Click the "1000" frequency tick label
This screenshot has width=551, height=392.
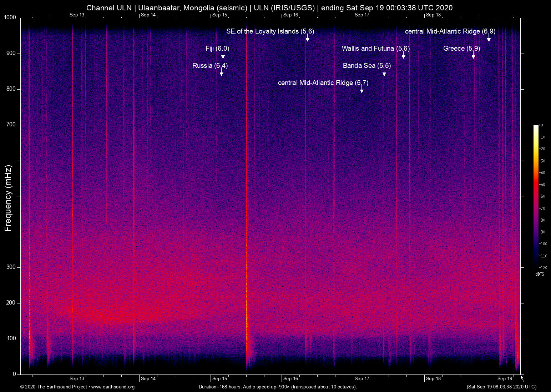(9, 17)
